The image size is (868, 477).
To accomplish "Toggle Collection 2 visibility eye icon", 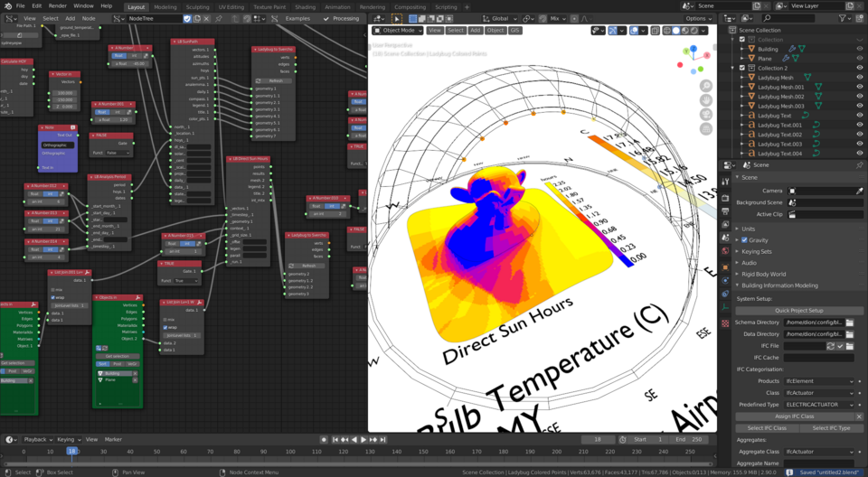I will coord(860,68).
